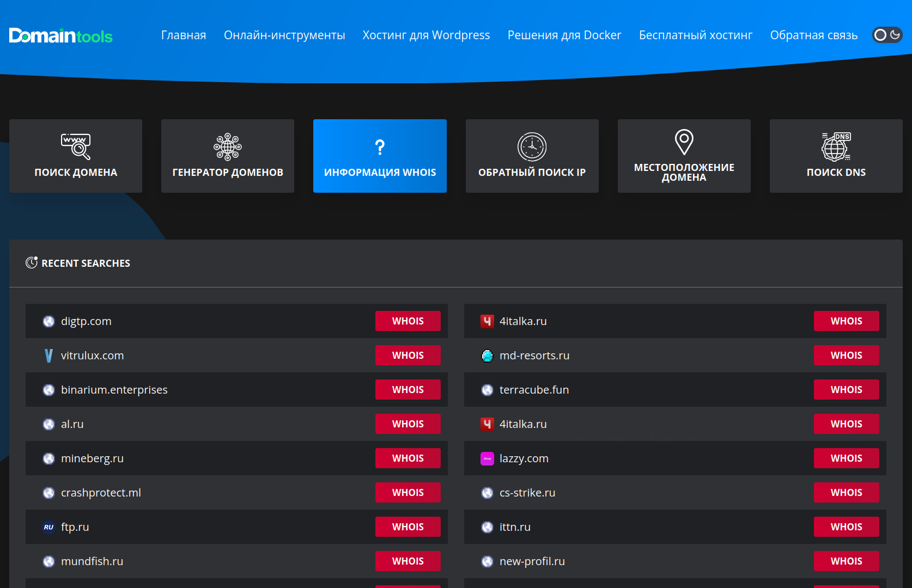
Task: Click the lazzy.com pink favicon
Action: [487, 458]
